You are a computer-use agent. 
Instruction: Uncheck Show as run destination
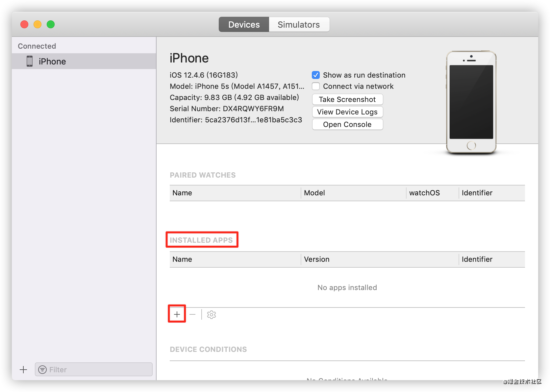pos(316,75)
